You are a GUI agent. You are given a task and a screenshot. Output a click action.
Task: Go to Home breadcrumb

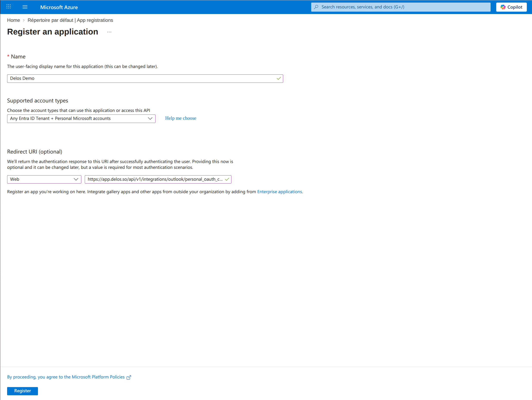13,20
